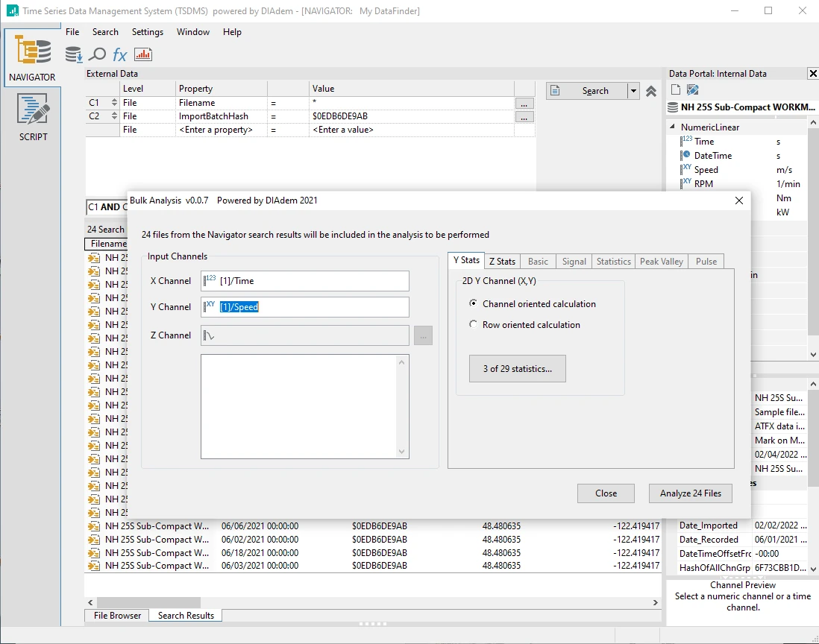Click the bar chart report icon
This screenshot has height=644, width=819.
[x=142, y=54]
